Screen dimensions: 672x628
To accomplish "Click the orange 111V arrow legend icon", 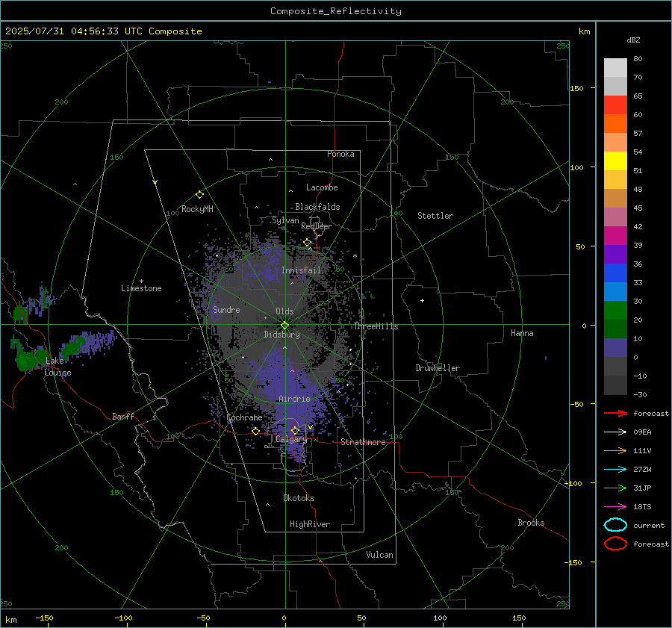I will pyautogui.click(x=615, y=450).
